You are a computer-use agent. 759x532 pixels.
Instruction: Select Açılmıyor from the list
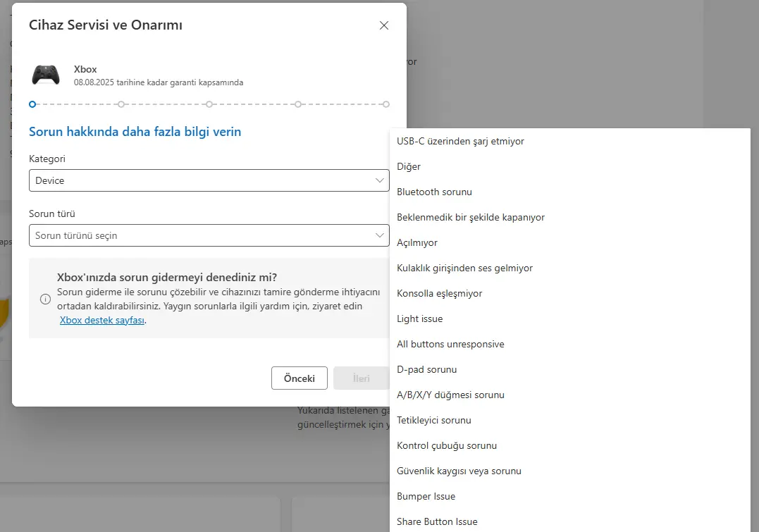569,242
